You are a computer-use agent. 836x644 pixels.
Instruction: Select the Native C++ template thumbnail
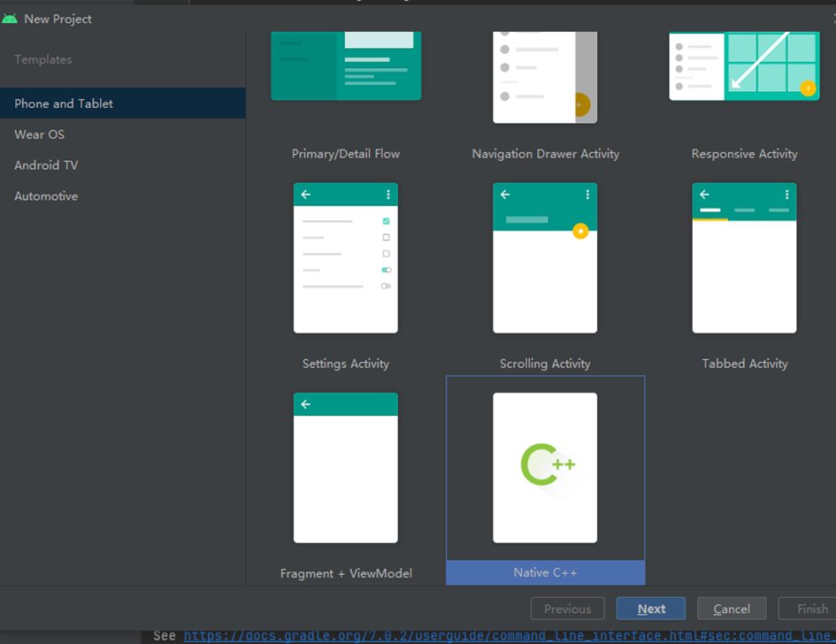(545, 468)
